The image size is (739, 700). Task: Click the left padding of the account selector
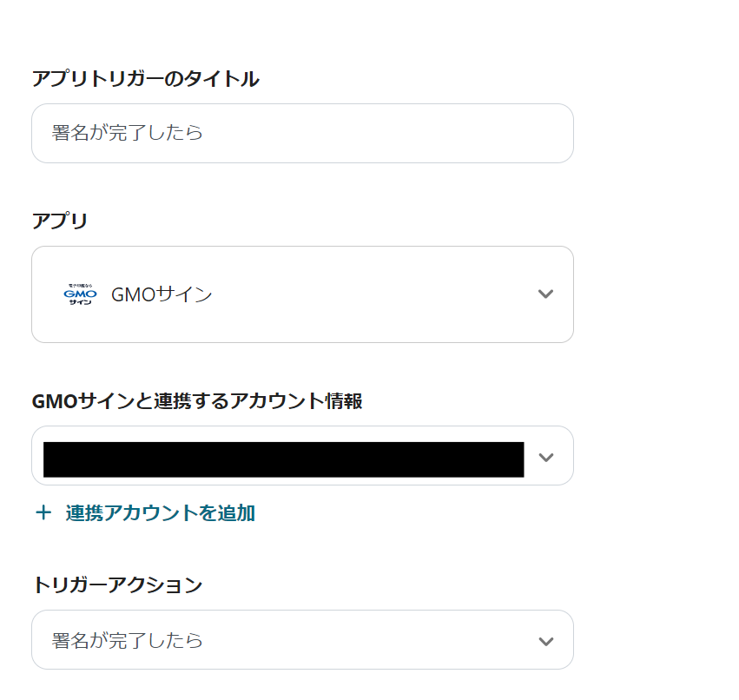[37, 457]
